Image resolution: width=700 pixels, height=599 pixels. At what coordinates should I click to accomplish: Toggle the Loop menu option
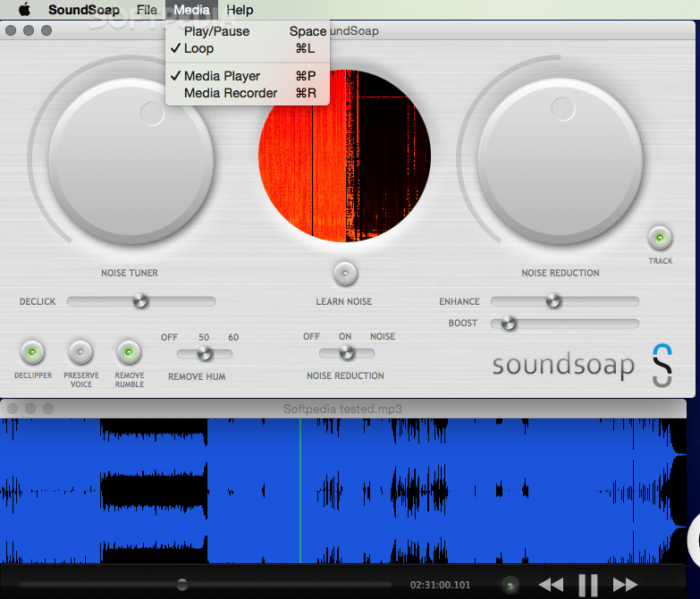248,48
